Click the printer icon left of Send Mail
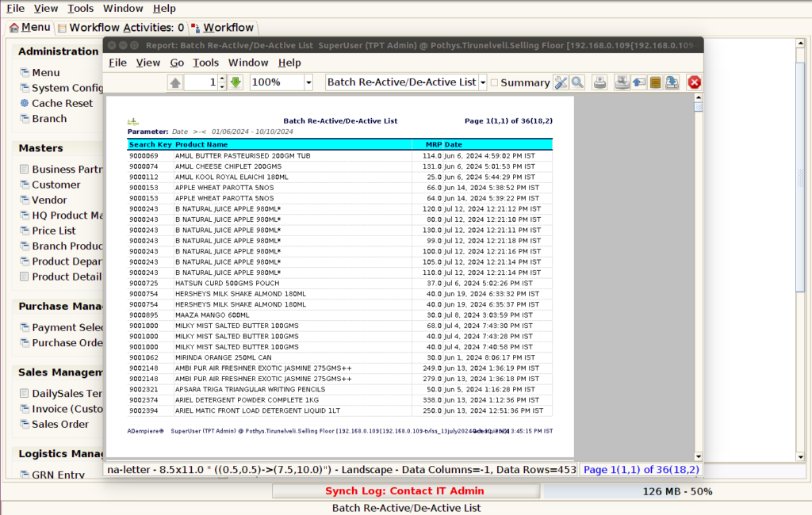This screenshot has height=515, width=812. click(x=622, y=83)
